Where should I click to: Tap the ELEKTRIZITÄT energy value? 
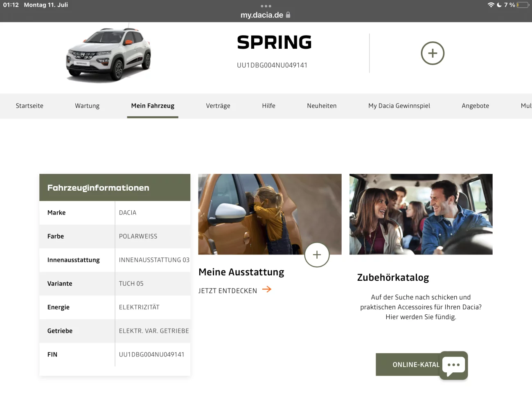(139, 307)
